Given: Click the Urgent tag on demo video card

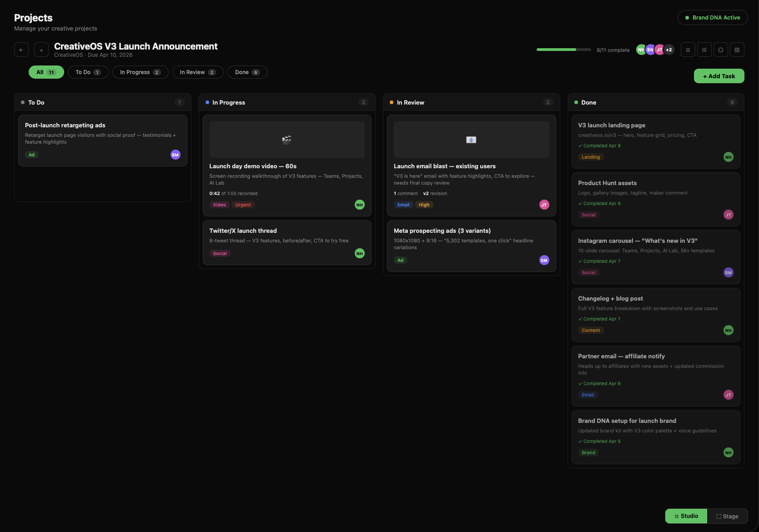Looking at the screenshot, I should click(243, 205).
